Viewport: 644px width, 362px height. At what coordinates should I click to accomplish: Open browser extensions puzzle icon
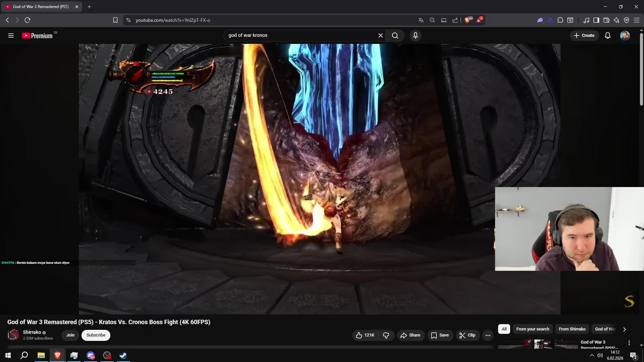click(x=560, y=20)
